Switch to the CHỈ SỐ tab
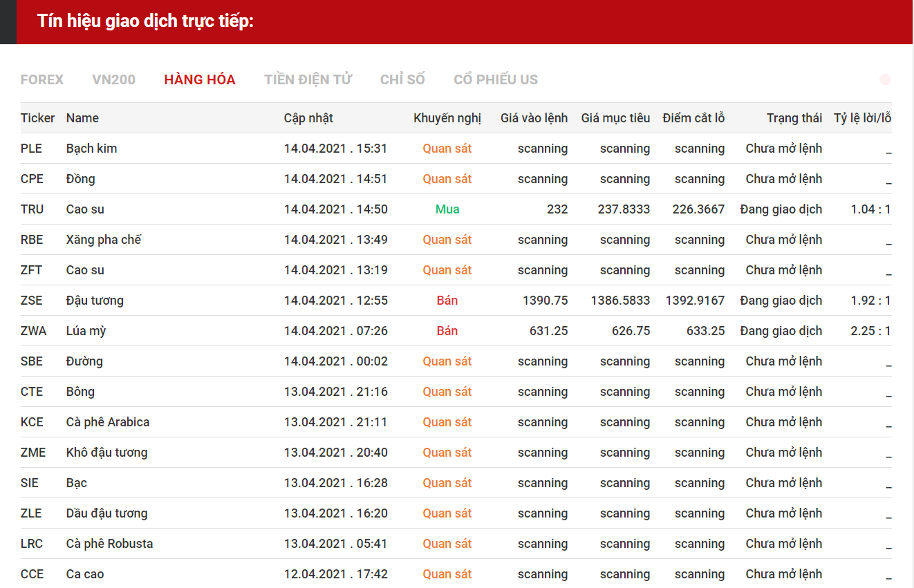The height and width of the screenshot is (588, 914). [x=402, y=79]
